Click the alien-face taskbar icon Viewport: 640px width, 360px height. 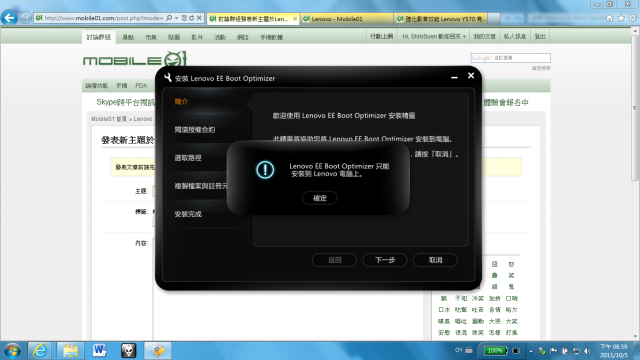(x=128, y=351)
